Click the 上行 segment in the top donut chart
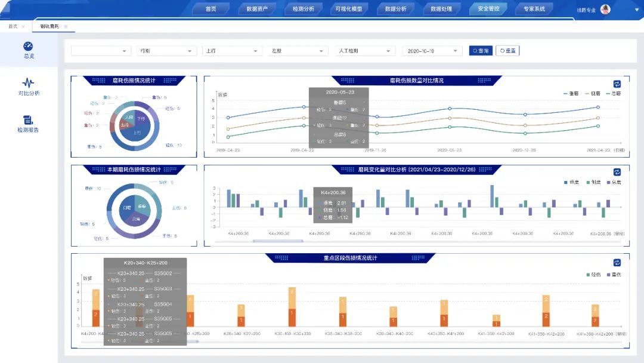This screenshot has height=363, width=644. (x=137, y=133)
